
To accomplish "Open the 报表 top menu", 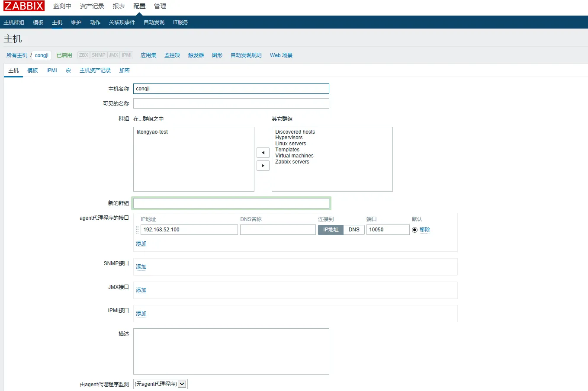I will coord(119,6).
